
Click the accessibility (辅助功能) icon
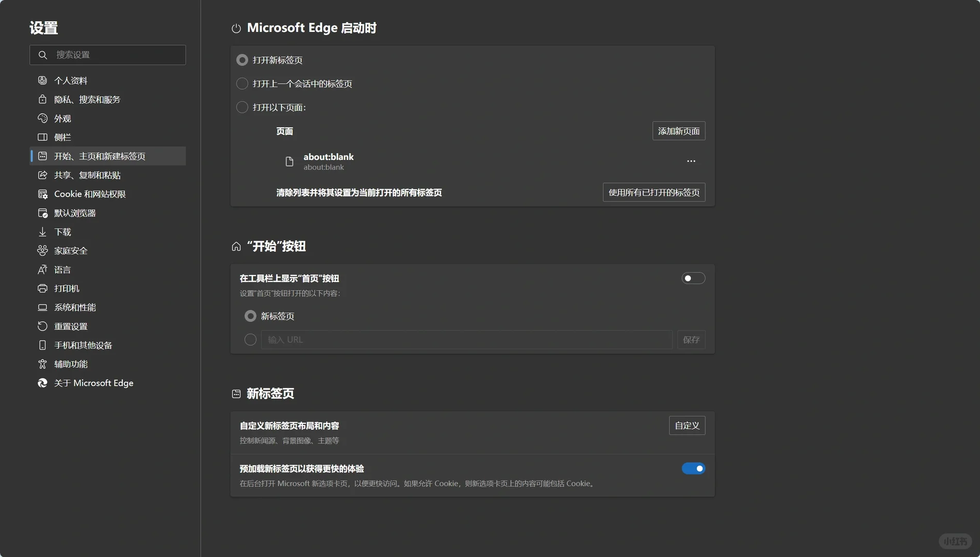pyautogui.click(x=42, y=364)
